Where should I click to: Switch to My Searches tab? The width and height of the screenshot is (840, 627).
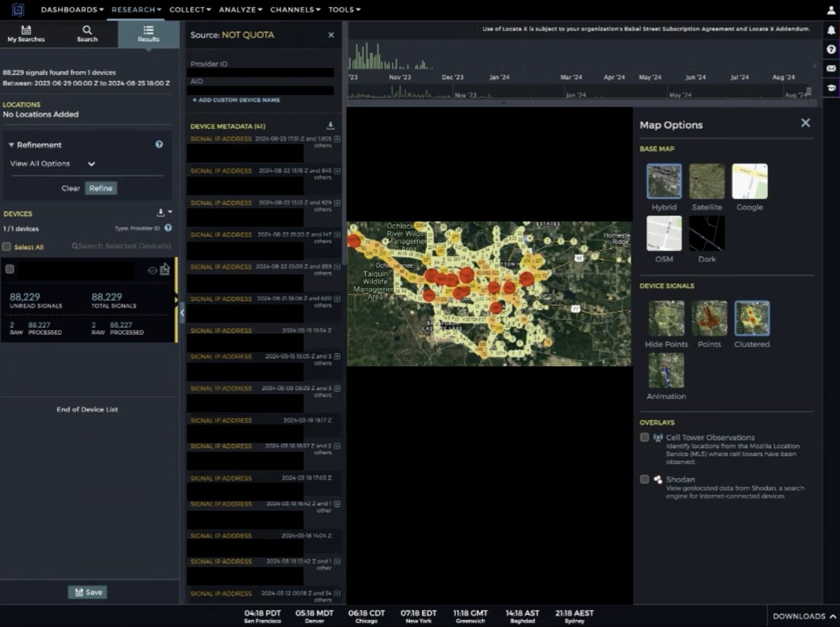(x=26, y=34)
